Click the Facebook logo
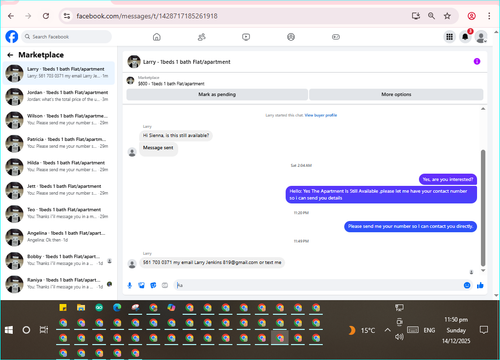Viewport: 500px width, 360px height. click(x=12, y=37)
